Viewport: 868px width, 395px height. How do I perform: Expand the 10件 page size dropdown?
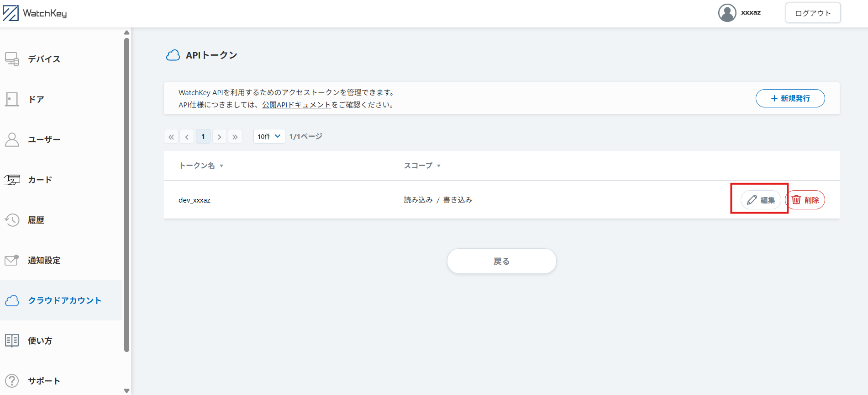click(x=269, y=136)
